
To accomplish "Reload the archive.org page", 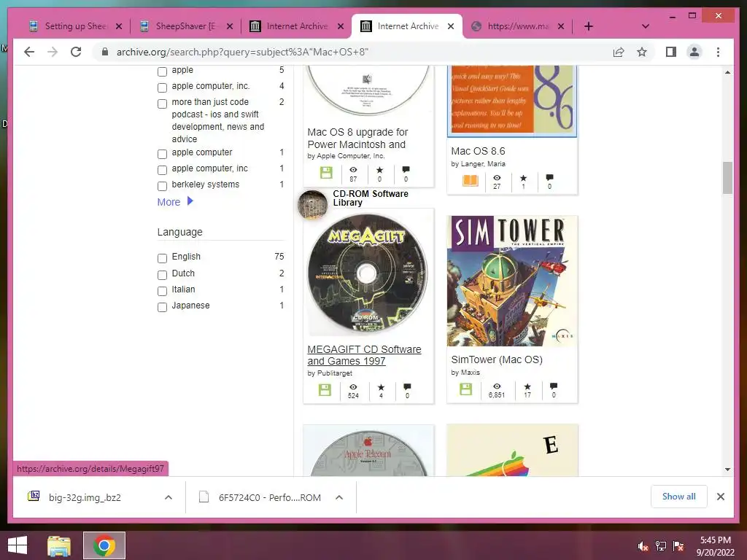I will (x=76, y=52).
